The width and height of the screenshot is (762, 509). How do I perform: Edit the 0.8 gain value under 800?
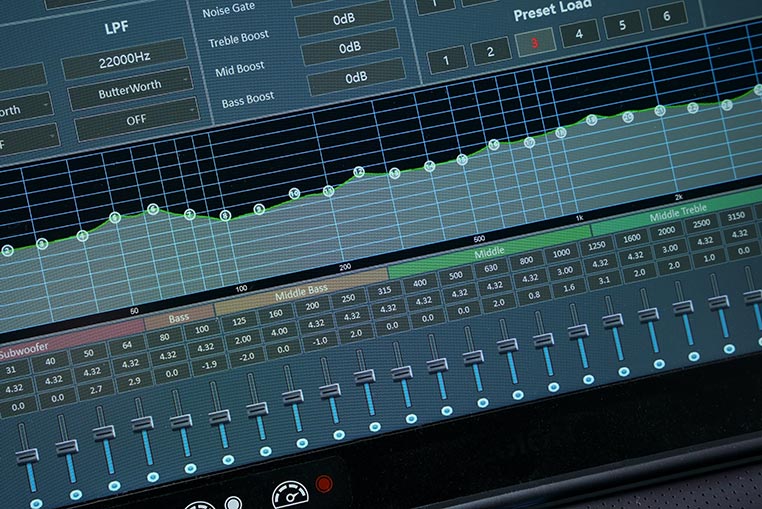[x=534, y=295]
